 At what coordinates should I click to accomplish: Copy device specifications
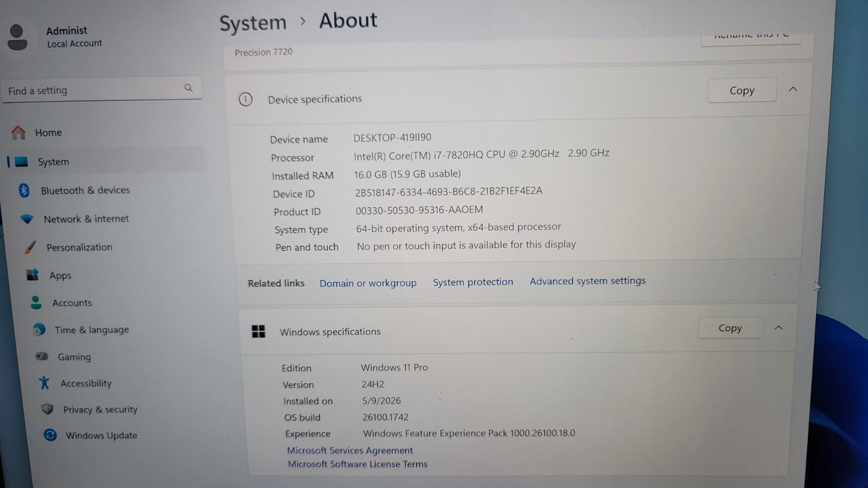click(x=742, y=91)
